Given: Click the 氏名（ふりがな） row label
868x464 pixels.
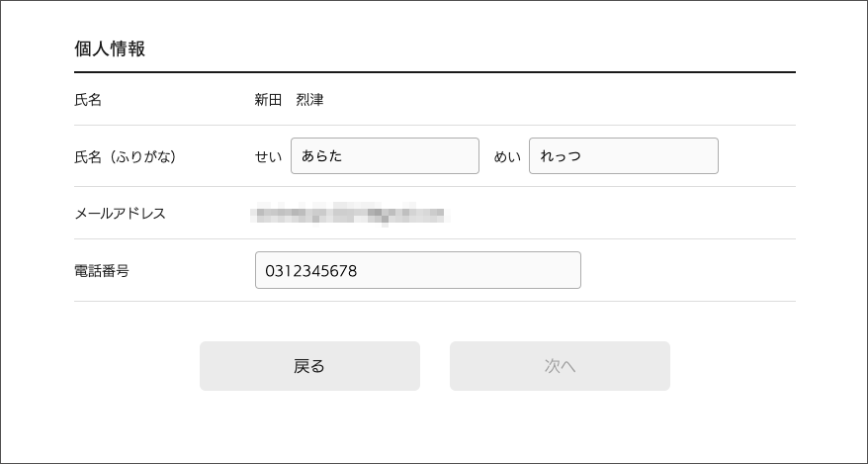Looking at the screenshot, I should (x=125, y=156).
